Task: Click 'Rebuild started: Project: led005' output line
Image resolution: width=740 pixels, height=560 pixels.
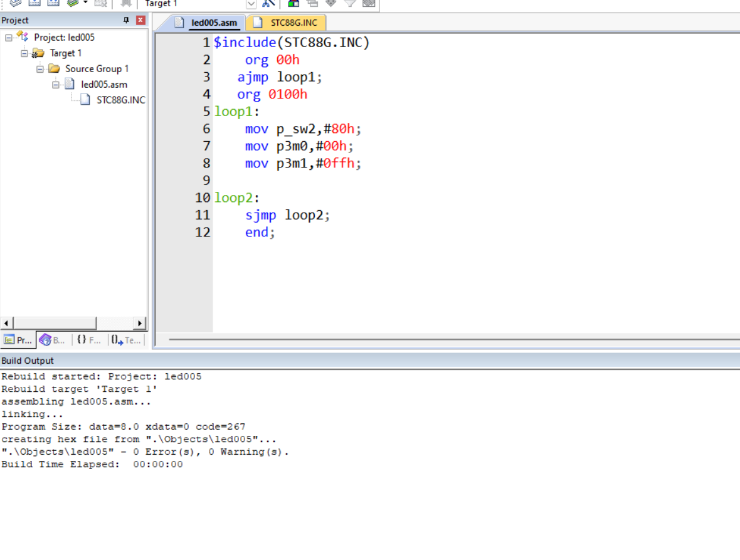Action: pos(102,376)
